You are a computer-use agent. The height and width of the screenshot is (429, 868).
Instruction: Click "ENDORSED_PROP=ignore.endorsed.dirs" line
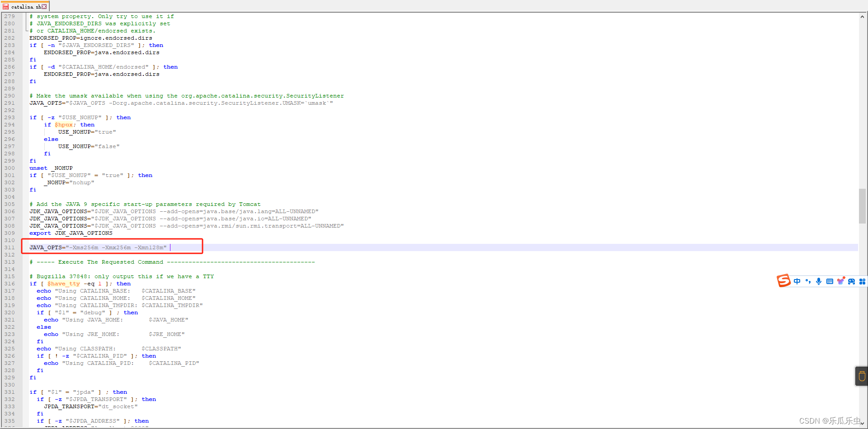click(x=91, y=38)
